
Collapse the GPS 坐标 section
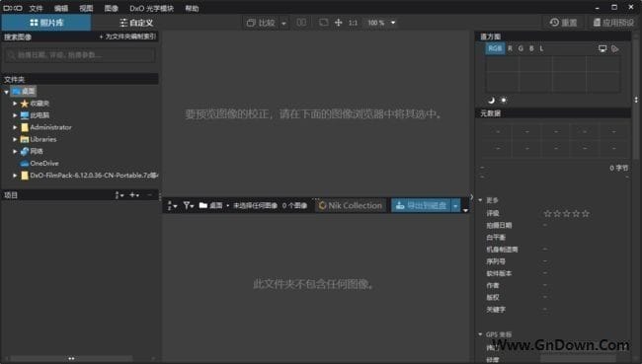(x=480, y=334)
